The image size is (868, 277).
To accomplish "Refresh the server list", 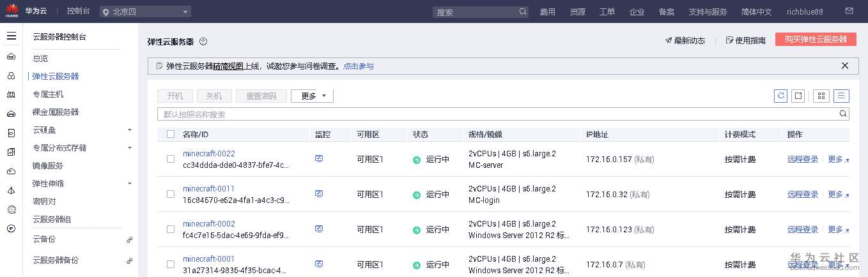I will (x=780, y=96).
